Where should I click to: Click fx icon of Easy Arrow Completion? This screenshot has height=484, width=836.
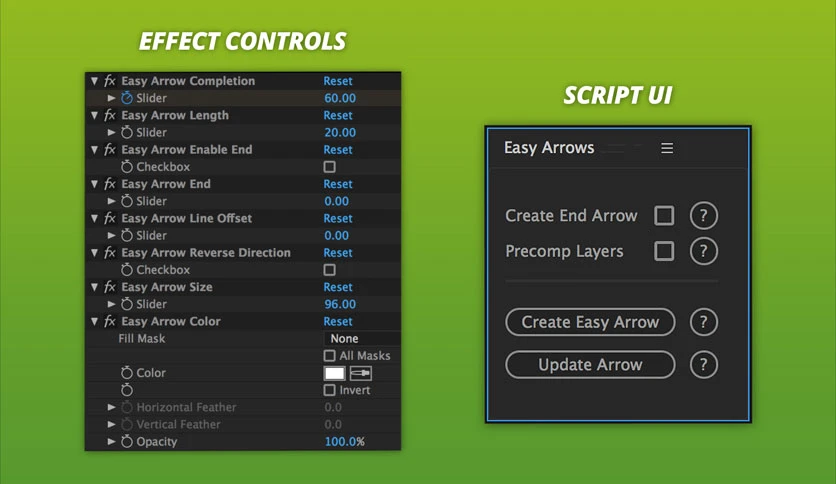tap(110, 80)
